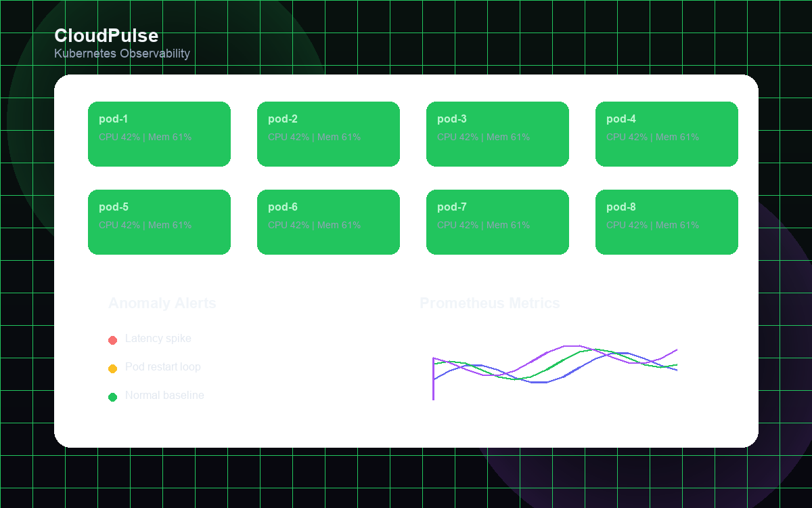Open the pod-6 status card
812x508 pixels.
point(328,222)
